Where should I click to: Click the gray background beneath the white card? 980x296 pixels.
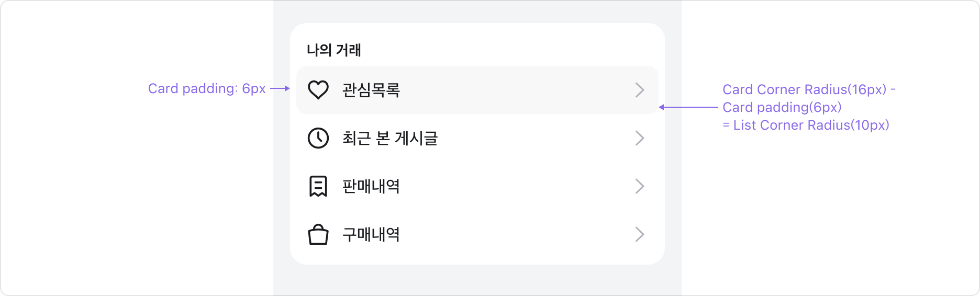click(x=477, y=280)
